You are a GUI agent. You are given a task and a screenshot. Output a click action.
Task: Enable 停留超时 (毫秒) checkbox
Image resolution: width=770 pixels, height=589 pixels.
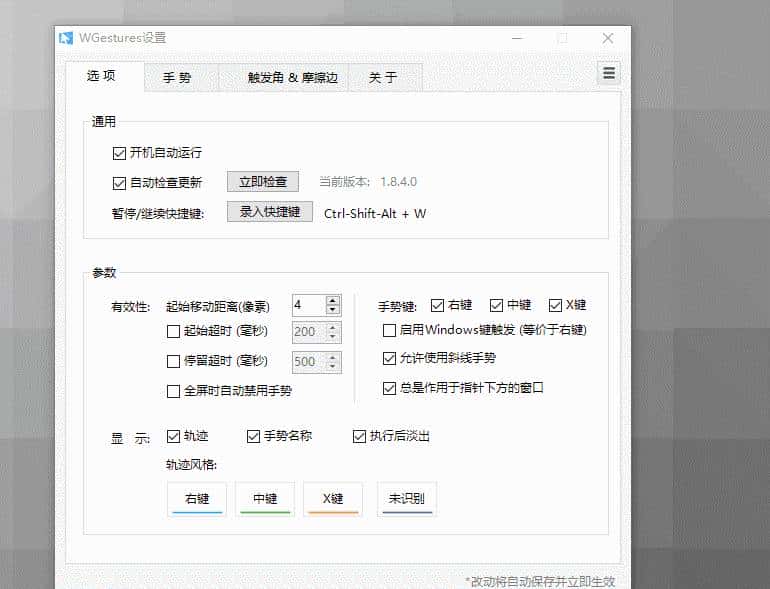173,362
